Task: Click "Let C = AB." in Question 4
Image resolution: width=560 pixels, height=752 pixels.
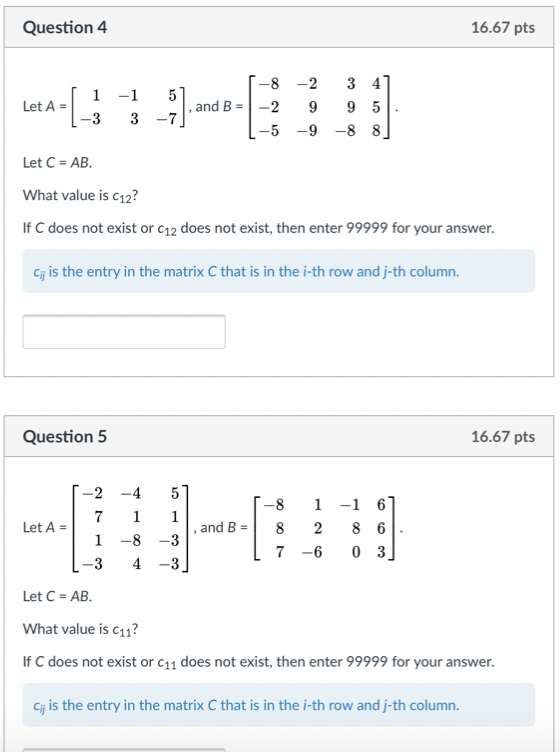Action: point(58,163)
